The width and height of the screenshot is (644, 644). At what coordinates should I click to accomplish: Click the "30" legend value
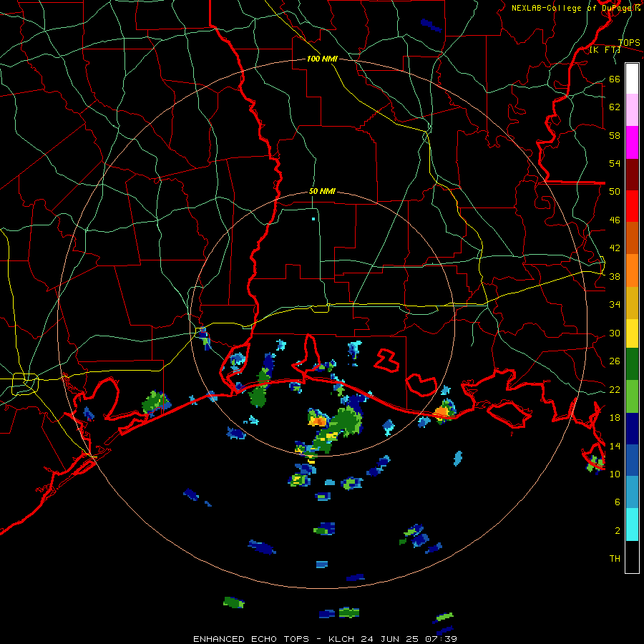(615, 333)
